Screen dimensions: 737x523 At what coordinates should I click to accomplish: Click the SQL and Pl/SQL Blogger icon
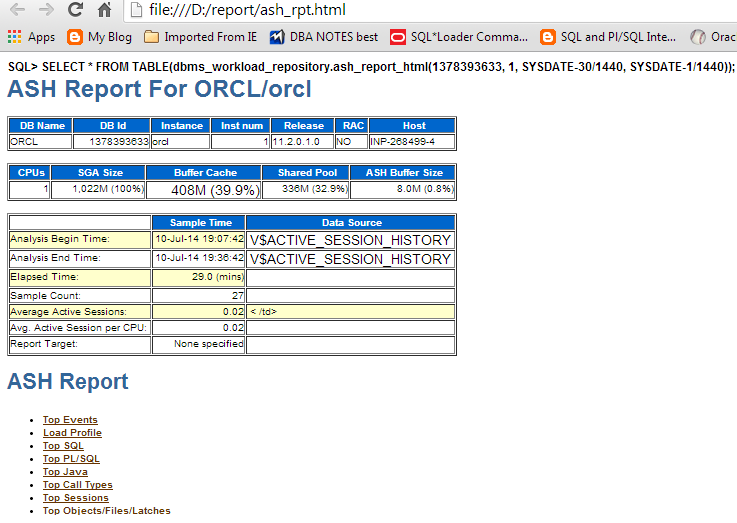548,37
